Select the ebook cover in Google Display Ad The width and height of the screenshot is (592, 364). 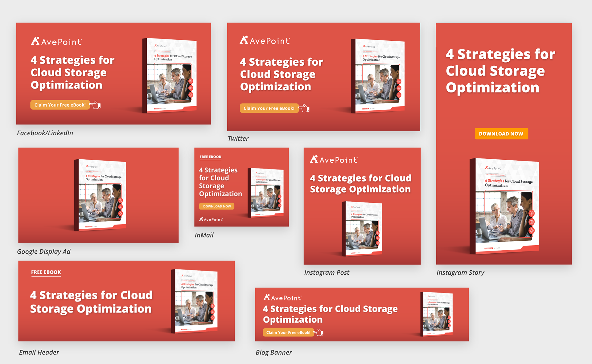coord(100,195)
